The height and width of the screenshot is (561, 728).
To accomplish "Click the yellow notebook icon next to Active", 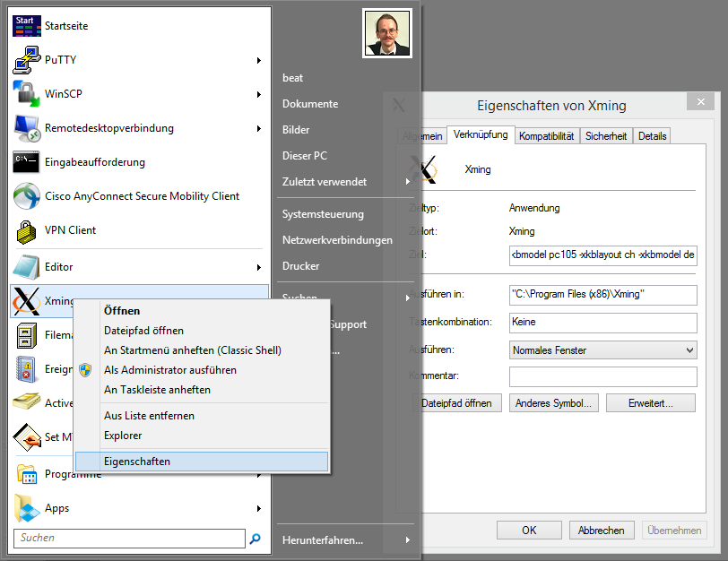I will click(27, 401).
